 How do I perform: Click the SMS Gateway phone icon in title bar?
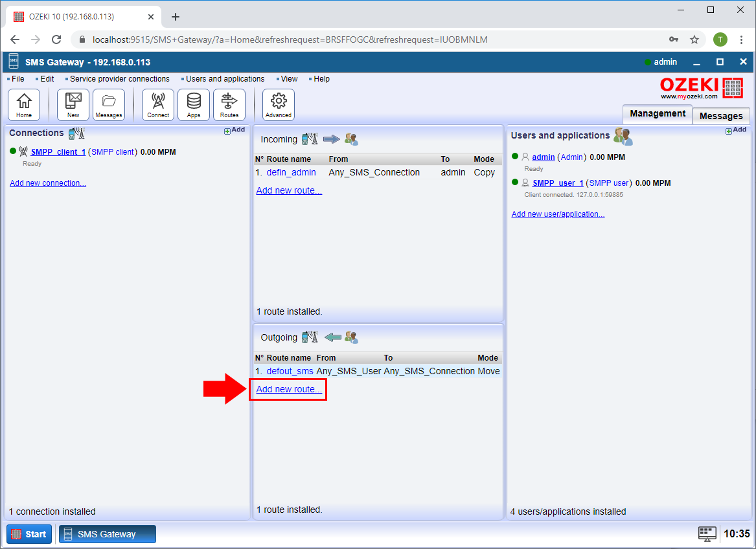pos(14,62)
